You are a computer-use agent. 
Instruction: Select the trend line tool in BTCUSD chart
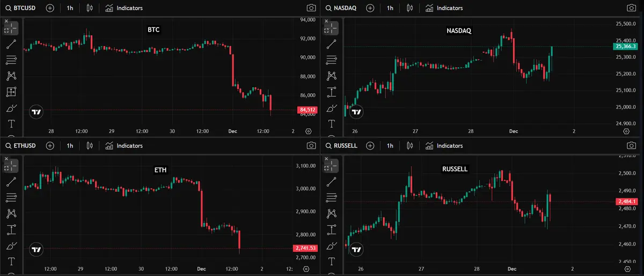pos(12,45)
